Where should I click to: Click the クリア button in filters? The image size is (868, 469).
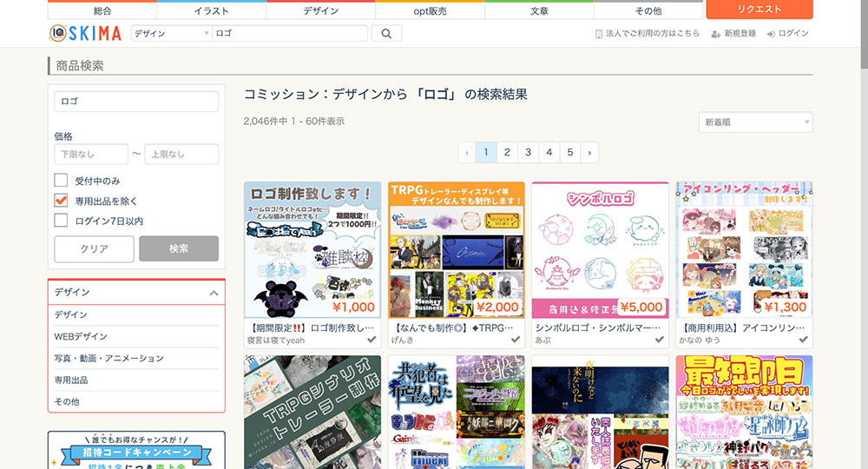(x=94, y=249)
